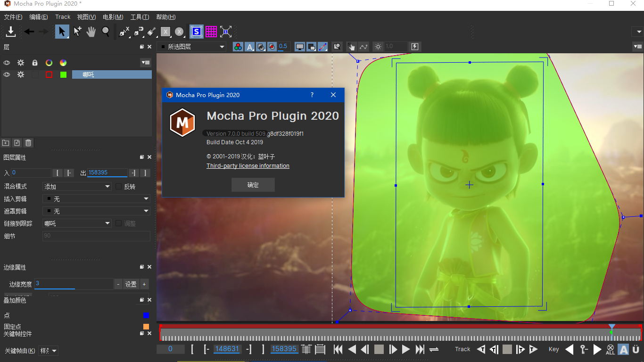This screenshot has height=362, width=644.
Task: Select the Zoom magnifier tool
Action: click(x=106, y=32)
